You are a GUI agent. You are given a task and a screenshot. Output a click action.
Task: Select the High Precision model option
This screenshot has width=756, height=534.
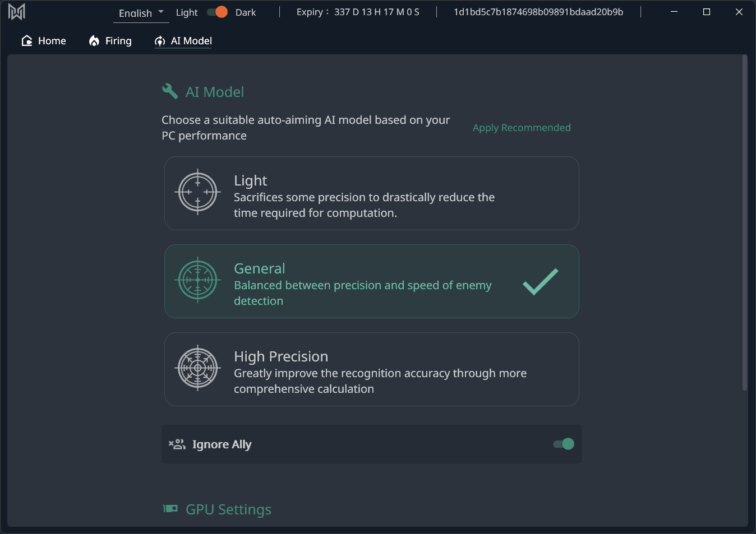[371, 369]
